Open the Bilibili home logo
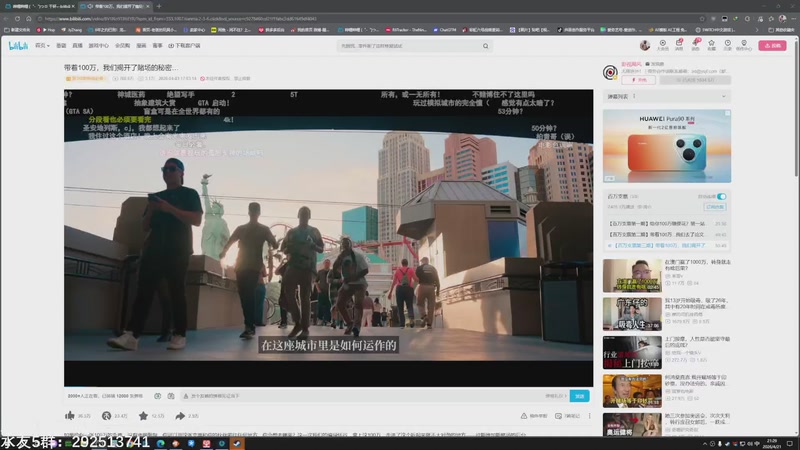Image resolution: width=800 pixels, height=450 pixels. pos(18,46)
